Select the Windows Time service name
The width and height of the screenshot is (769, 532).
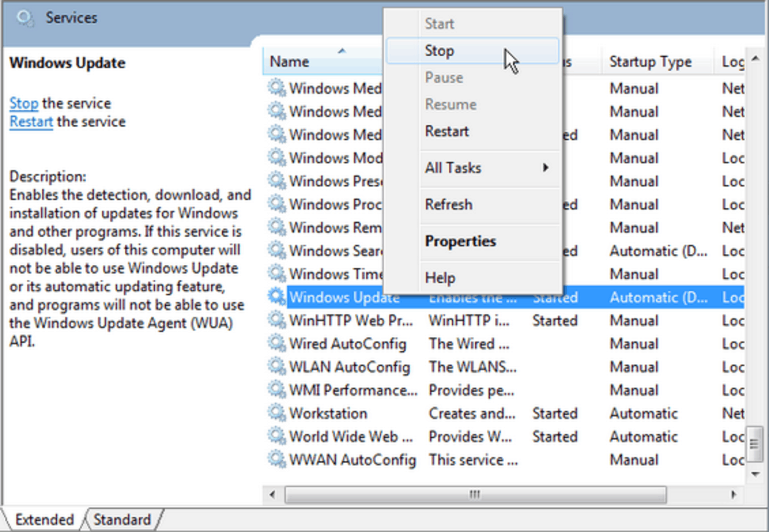point(336,274)
